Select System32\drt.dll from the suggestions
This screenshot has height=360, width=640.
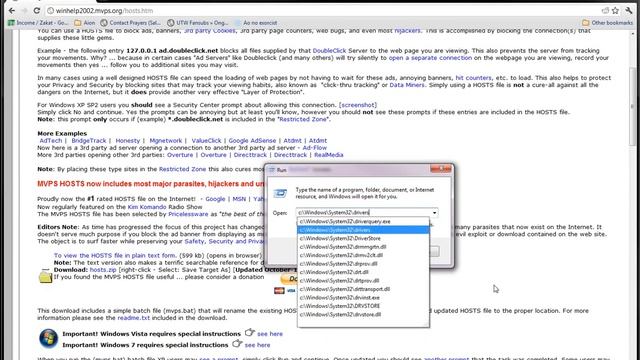pyautogui.click(x=363, y=272)
